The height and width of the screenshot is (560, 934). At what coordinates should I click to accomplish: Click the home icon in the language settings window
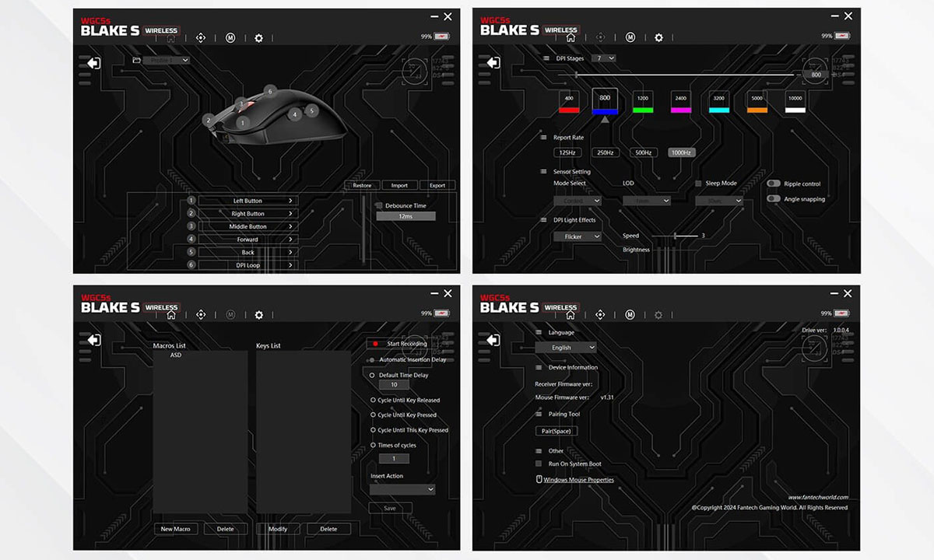[571, 315]
